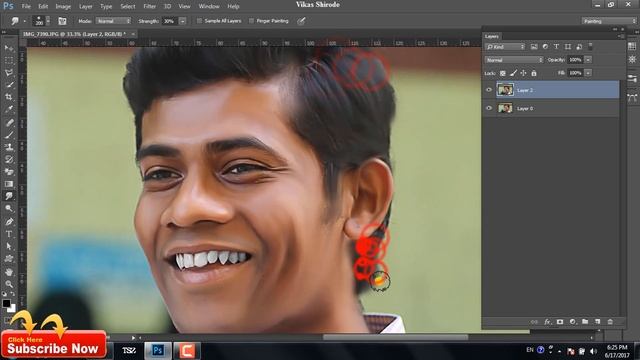This screenshot has height=360, width=640.
Task: Select the Rectangular Marquee tool
Action: [9, 60]
